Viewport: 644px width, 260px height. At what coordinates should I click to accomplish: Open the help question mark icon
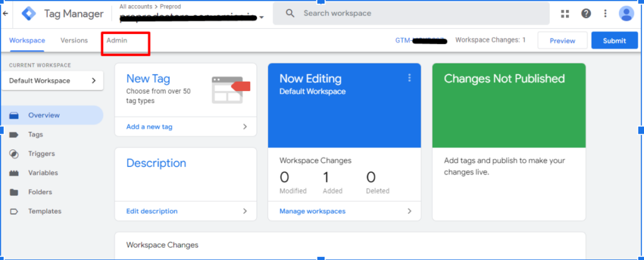pos(586,14)
